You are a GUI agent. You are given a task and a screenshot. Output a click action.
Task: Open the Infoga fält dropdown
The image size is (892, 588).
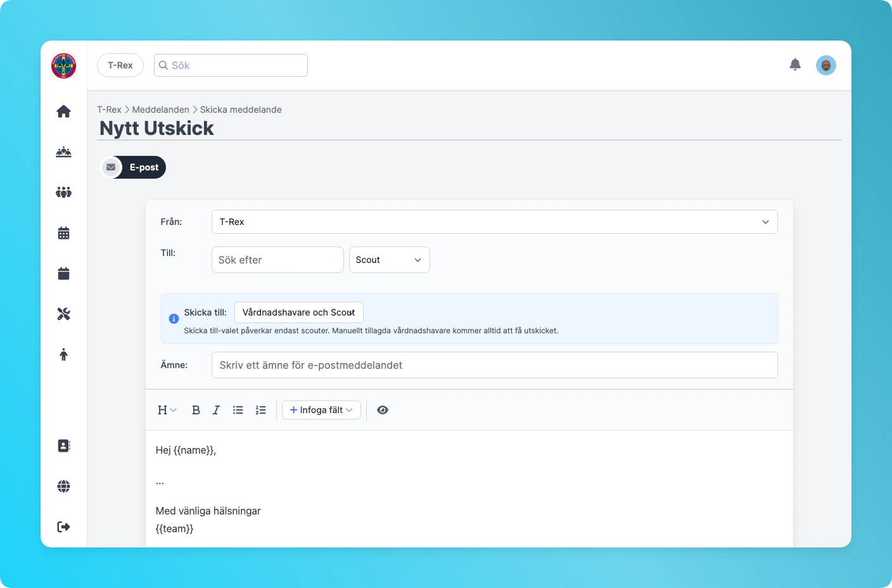pyautogui.click(x=321, y=410)
